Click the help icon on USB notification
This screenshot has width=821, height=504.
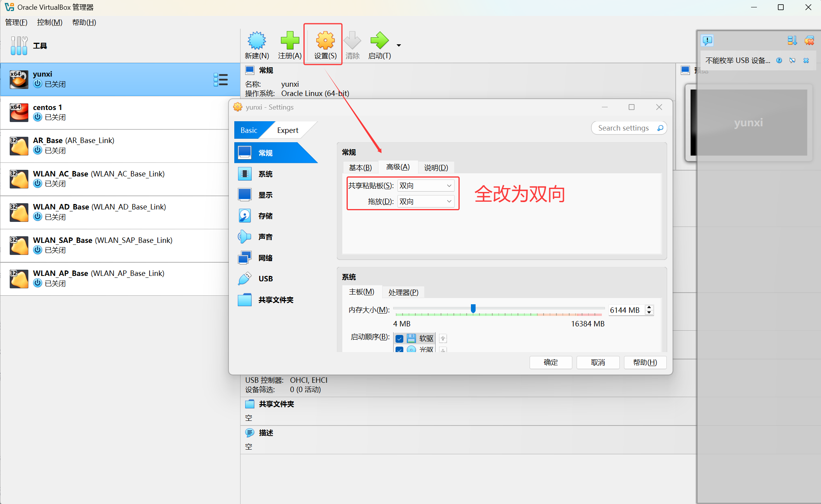(779, 60)
